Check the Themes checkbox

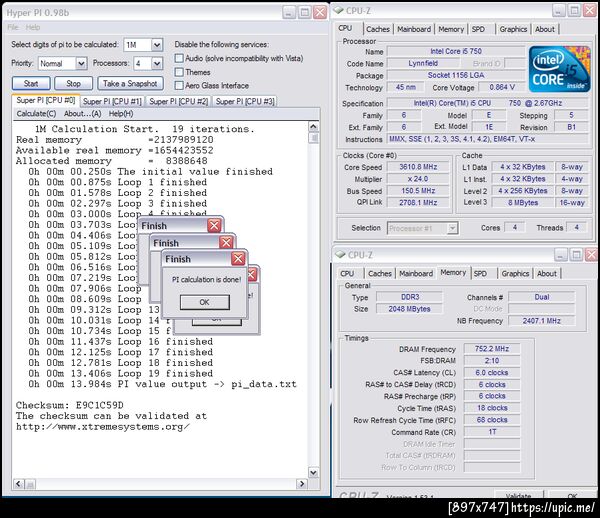coord(179,72)
